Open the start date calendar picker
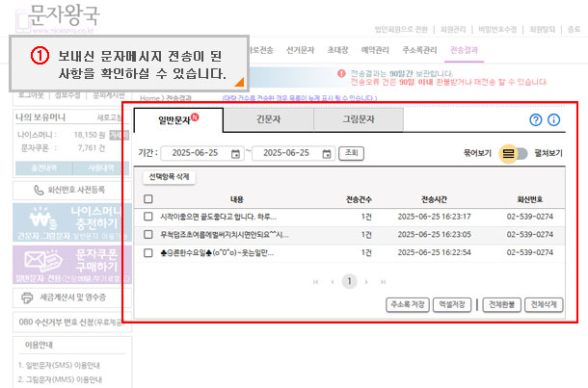The width and height of the screenshot is (588, 388). click(236, 153)
